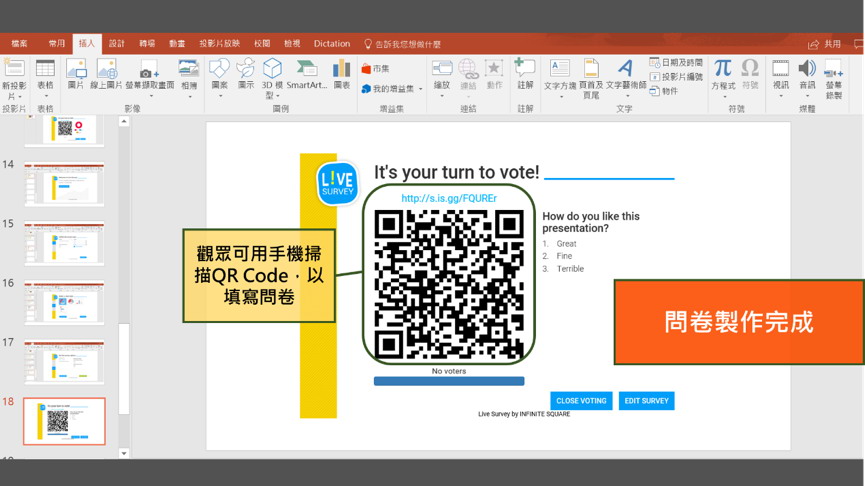Viewport: 865px width, 486px height.
Task: Expand the 新投影片 dropdown arrow
Action: pyautogui.click(x=19, y=97)
